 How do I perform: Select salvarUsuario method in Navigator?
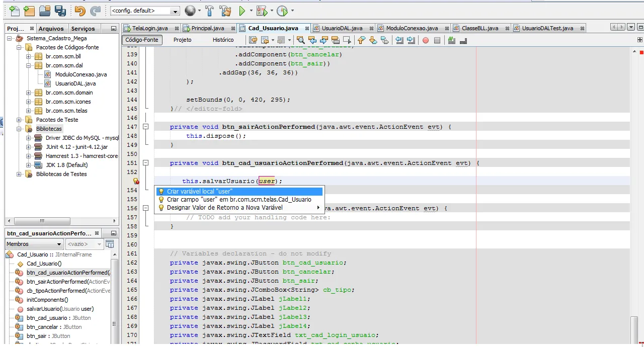tap(60, 309)
